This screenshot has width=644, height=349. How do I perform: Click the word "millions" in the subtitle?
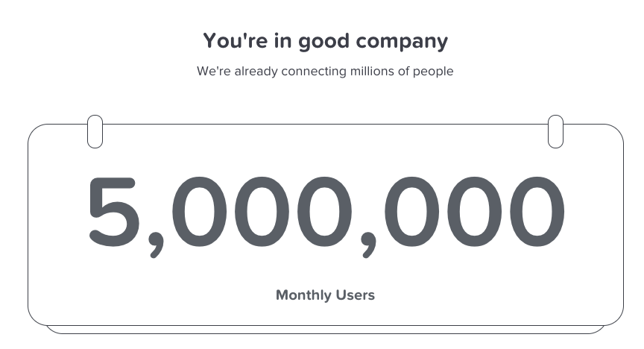(372, 71)
